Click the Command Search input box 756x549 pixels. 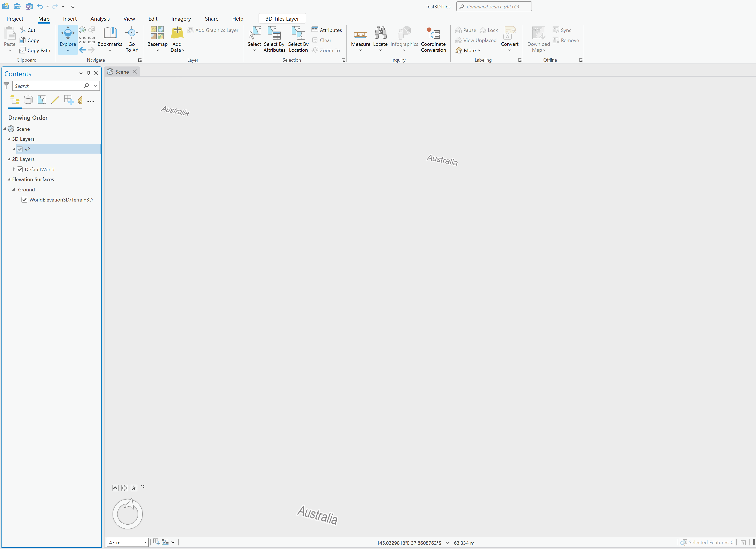[494, 7]
